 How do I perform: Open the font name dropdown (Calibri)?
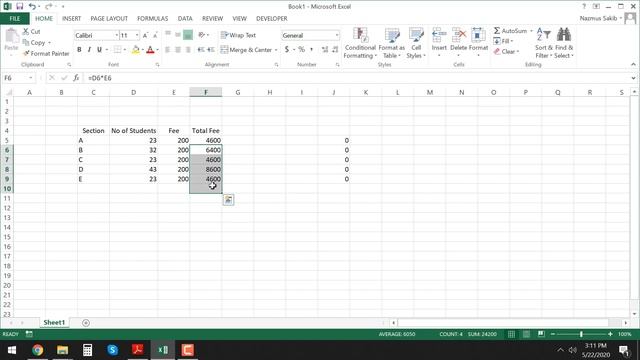tap(116, 36)
